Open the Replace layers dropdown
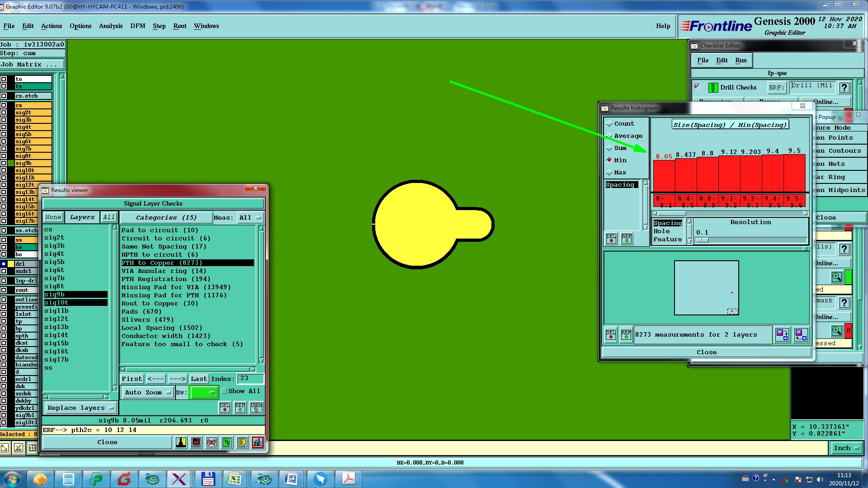Screen dimensions: 868x488 pyautogui.click(x=80, y=408)
